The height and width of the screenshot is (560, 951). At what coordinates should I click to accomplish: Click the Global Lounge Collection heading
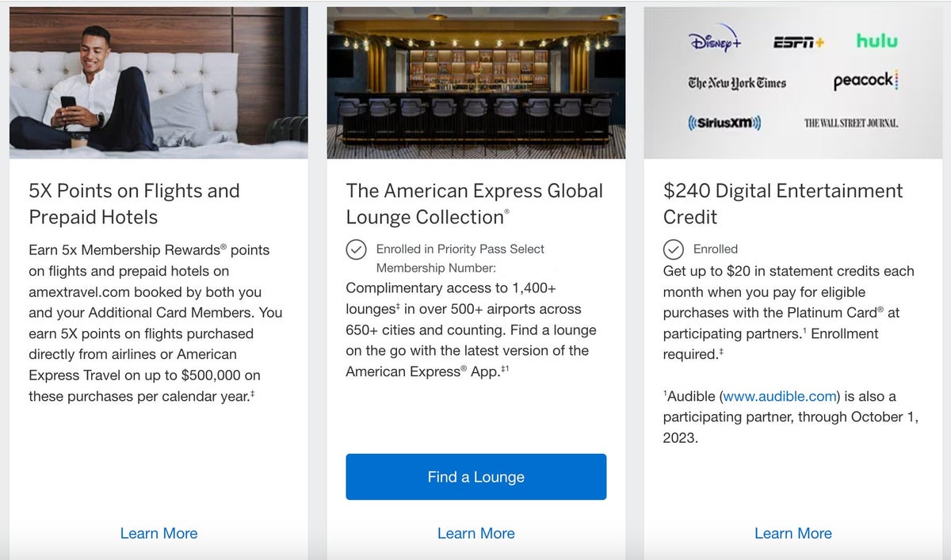click(x=474, y=203)
